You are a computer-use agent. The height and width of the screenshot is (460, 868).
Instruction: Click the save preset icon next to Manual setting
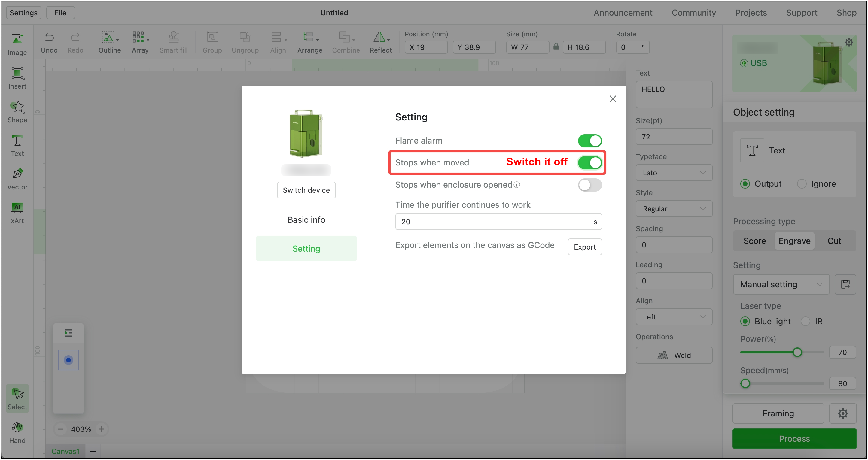[x=845, y=284]
